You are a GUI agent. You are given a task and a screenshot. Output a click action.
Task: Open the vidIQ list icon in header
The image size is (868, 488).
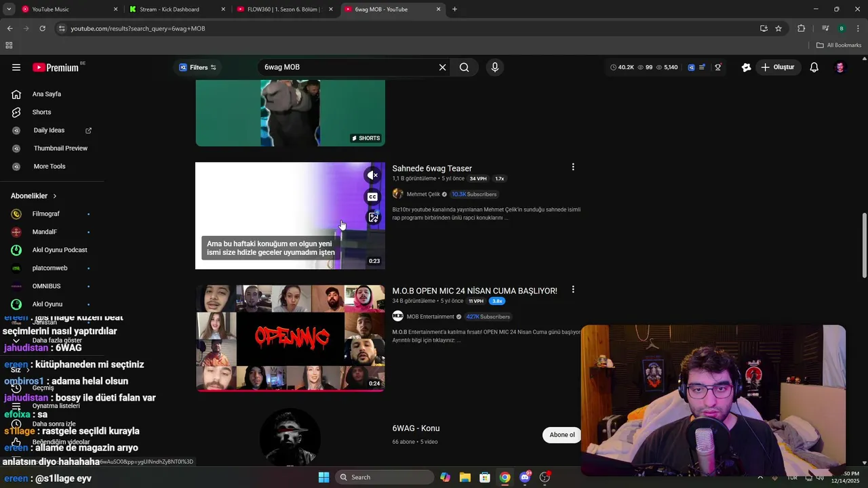pyautogui.click(x=703, y=67)
